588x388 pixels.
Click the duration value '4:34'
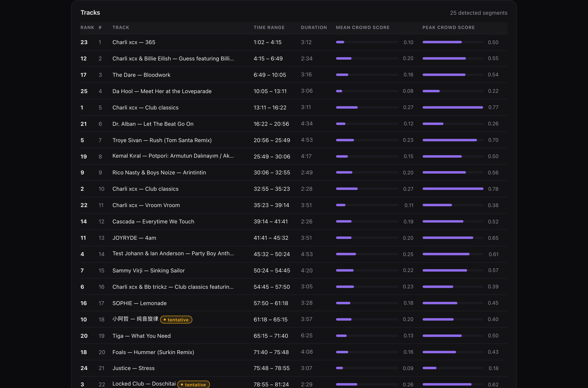307,124
